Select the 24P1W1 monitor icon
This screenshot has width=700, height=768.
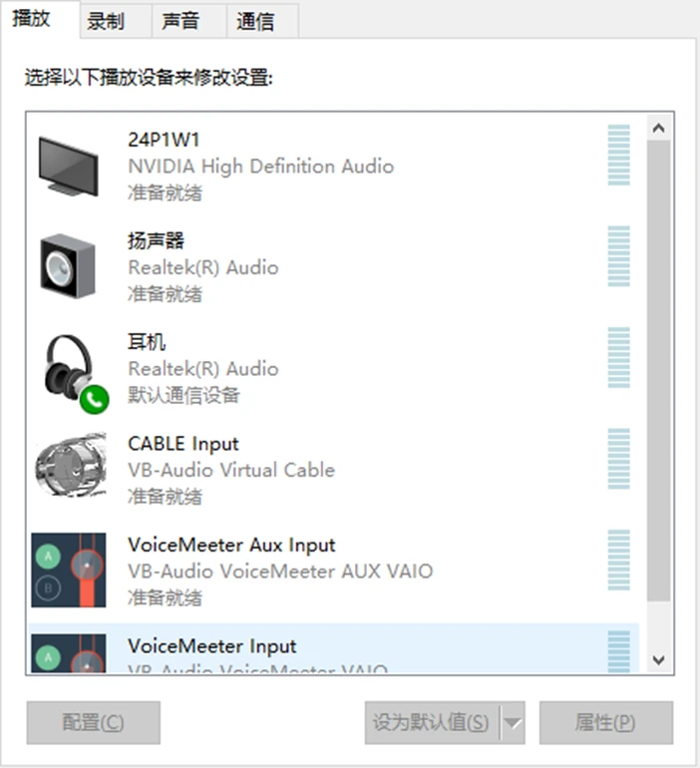[69, 167]
